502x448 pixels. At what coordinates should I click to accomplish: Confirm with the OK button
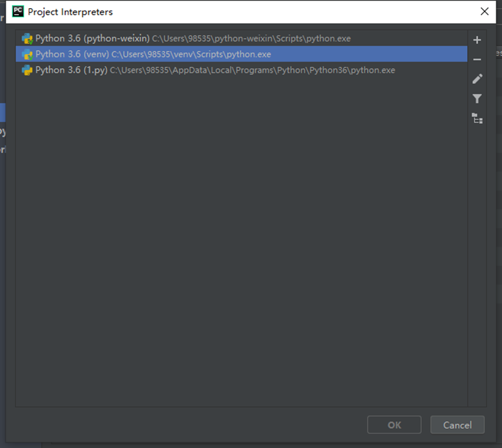[394, 425]
